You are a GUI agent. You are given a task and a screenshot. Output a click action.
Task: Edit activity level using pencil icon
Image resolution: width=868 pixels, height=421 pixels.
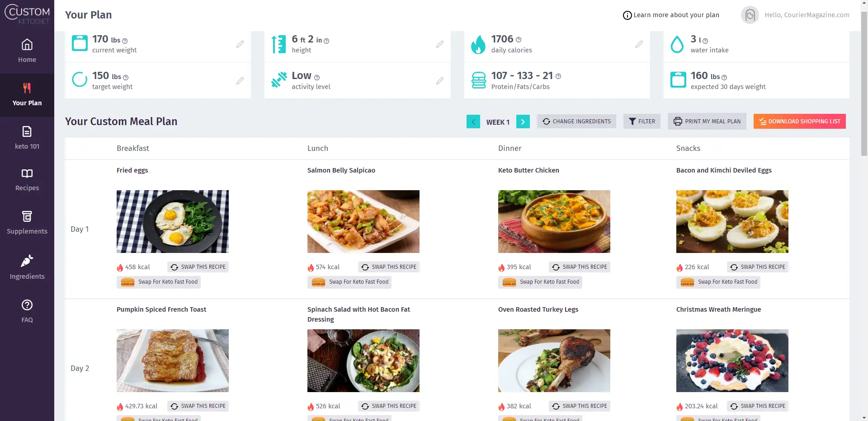[440, 81]
